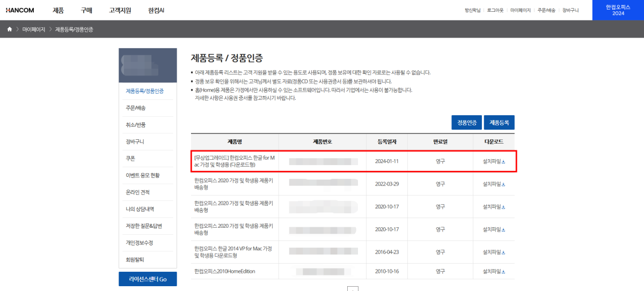Click the 제품등록 / 정품인증 page heading
This screenshot has height=291, width=644.
point(227,57)
